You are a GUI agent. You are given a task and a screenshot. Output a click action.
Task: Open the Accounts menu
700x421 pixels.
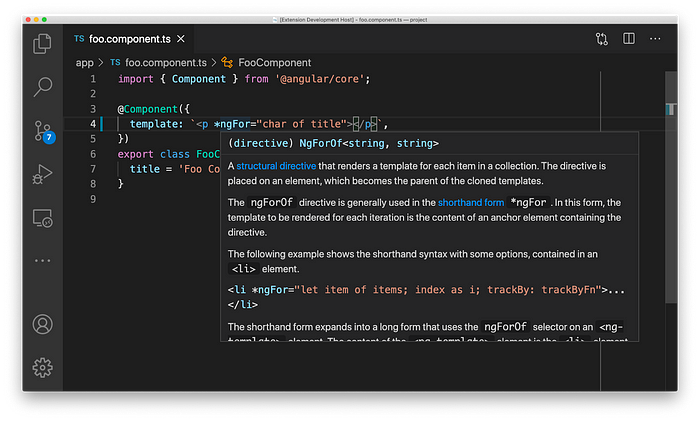(42, 324)
